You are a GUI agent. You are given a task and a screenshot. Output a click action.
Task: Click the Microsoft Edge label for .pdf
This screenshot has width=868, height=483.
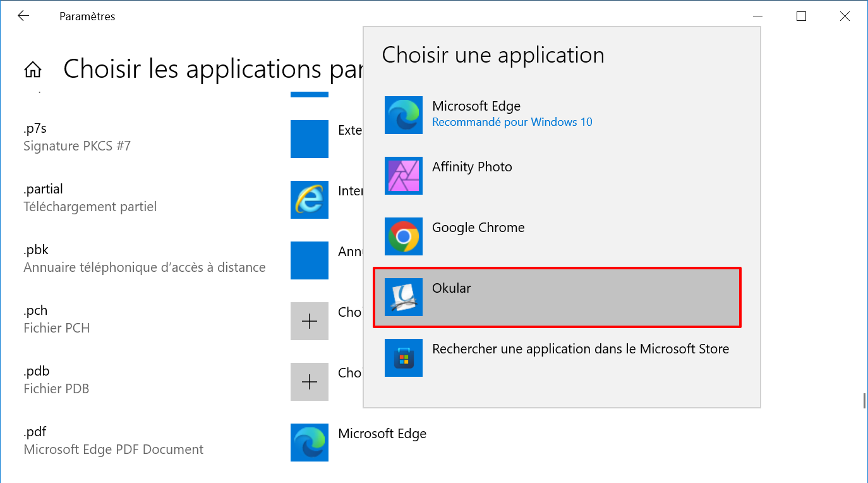[x=382, y=434]
